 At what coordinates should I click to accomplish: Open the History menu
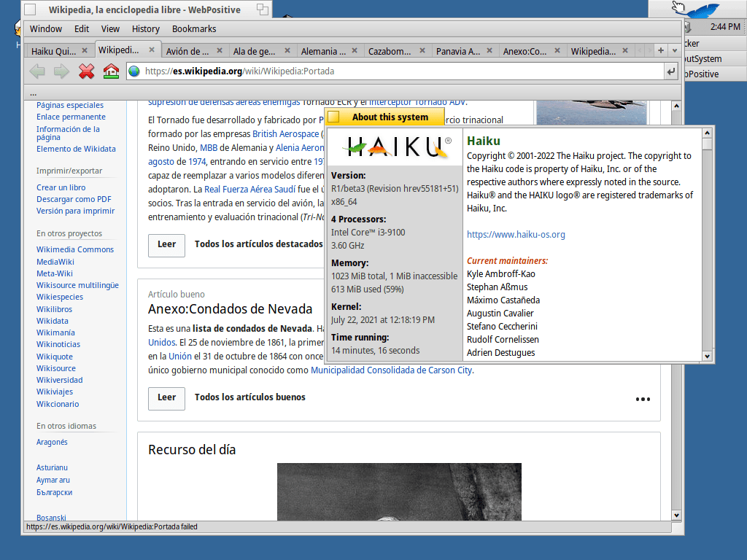145,29
